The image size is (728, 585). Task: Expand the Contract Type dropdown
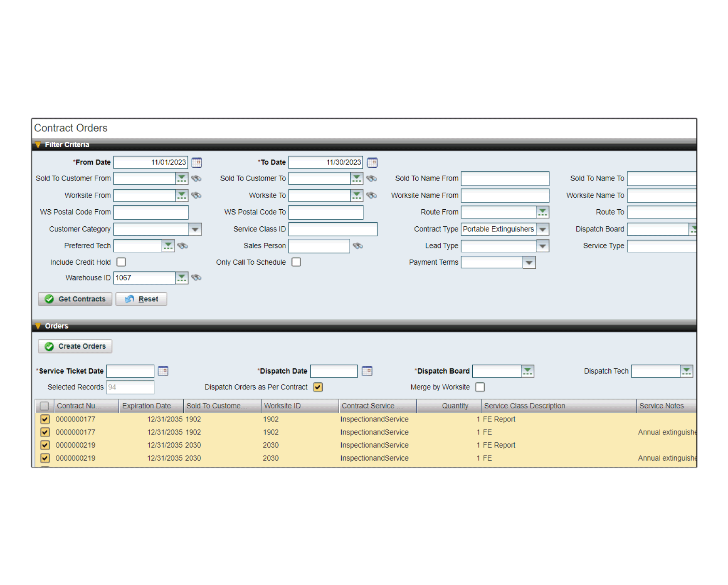pyautogui.click(x=543, y=229)
